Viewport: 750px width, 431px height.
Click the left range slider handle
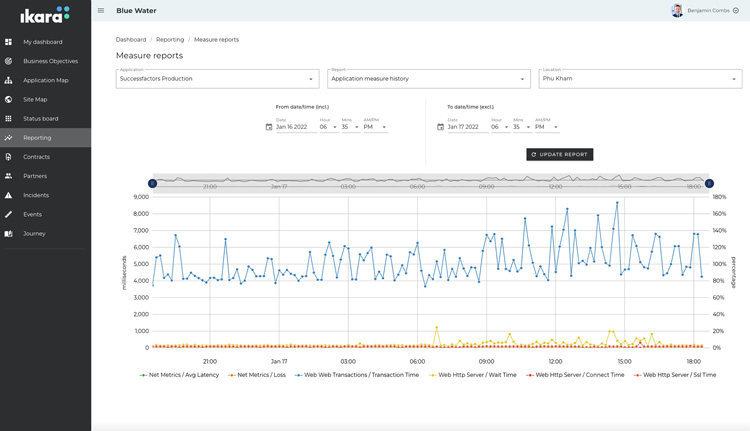coord(152,184)
